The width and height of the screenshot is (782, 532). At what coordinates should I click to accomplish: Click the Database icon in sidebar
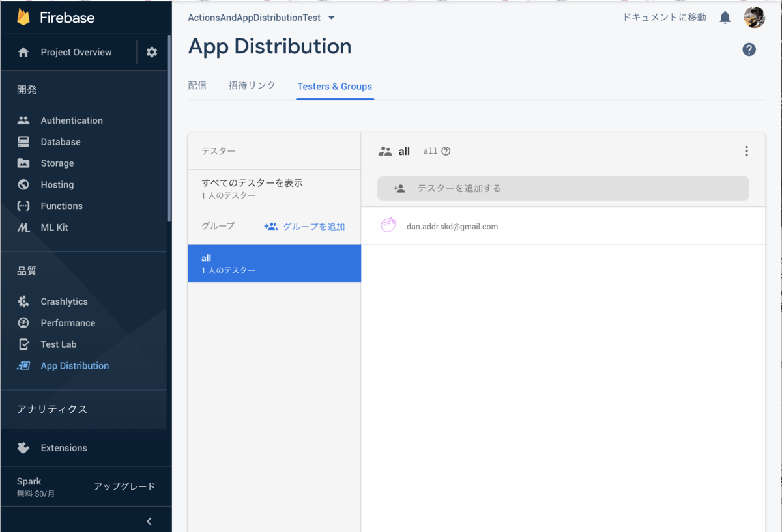(23, 142)
